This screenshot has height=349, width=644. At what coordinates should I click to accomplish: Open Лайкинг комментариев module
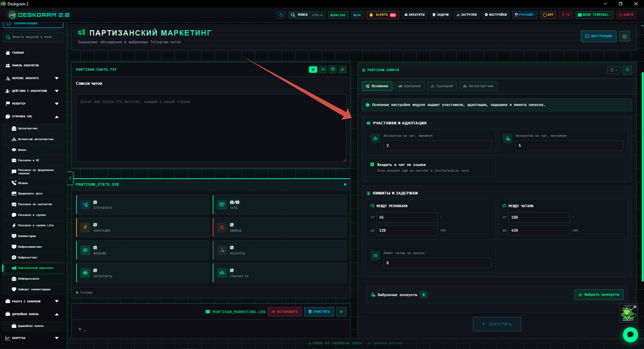33,289
